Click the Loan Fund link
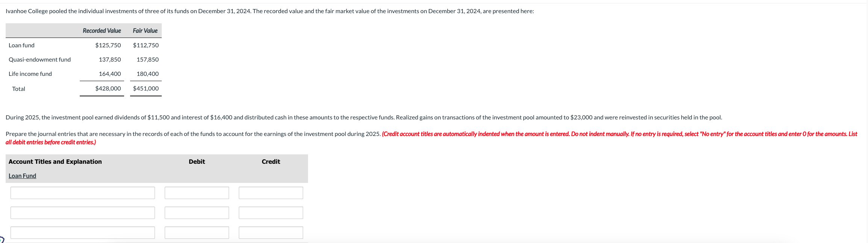The image size is (868, 243). click(22, 175)
